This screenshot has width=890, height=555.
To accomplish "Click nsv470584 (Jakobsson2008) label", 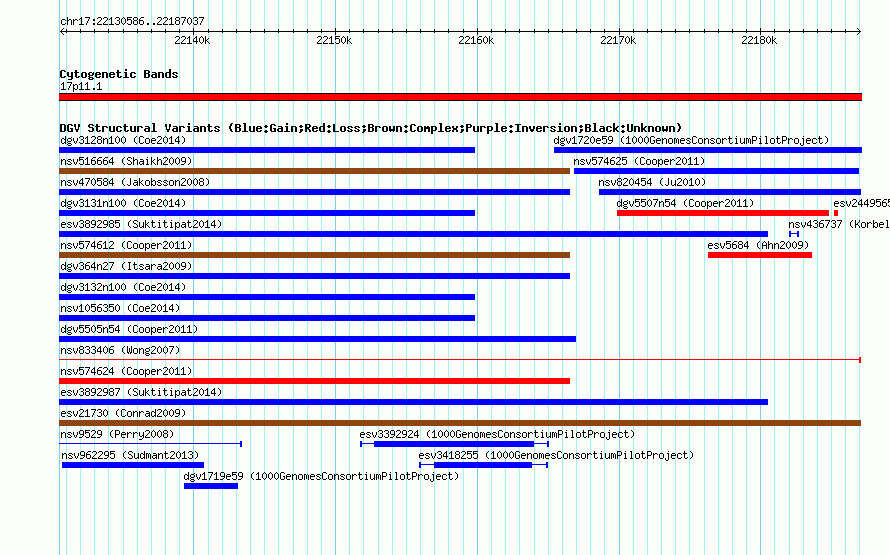I will pos(135,182).
